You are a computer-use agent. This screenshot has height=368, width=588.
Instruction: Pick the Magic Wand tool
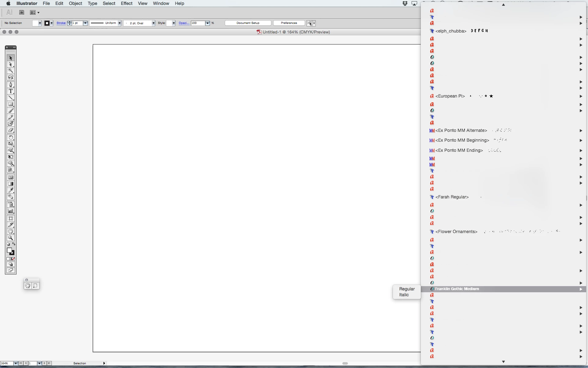click(x=11, y=71)
